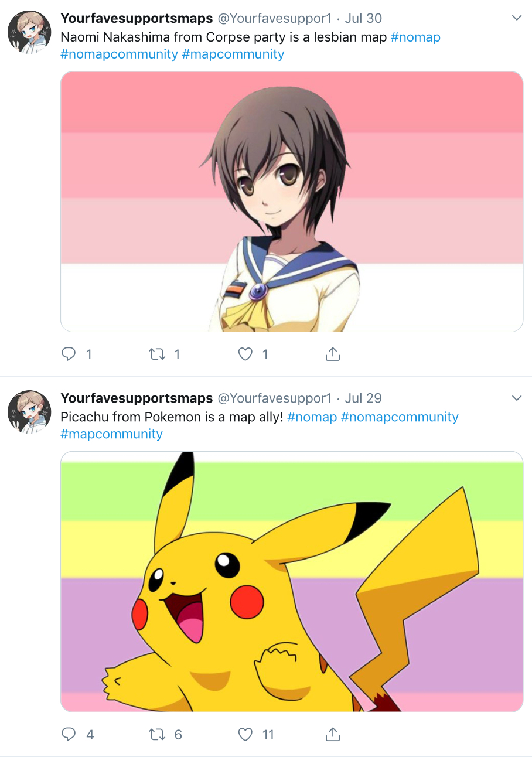This screenshot has width=532, height=757.
Task: Share the Picachu tweet
Action: click(x=332, y=734)
